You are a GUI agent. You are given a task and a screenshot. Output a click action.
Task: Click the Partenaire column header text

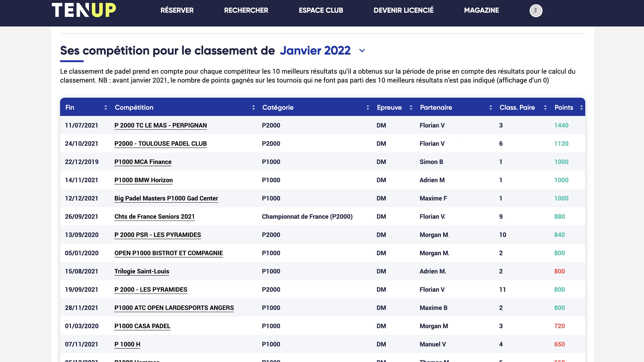coord(436,107)
